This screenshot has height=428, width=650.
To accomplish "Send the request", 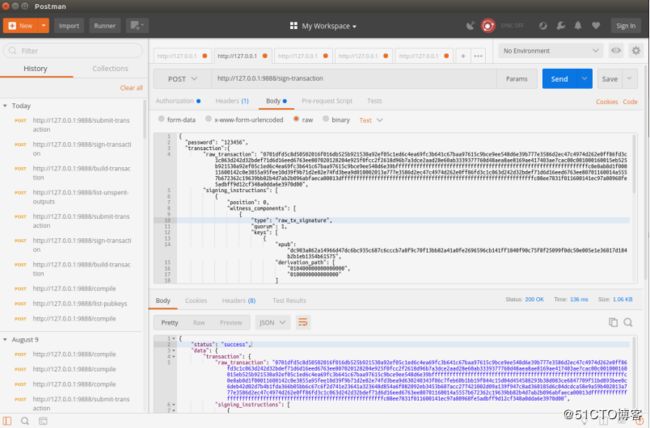I will [x=559, y=79].
